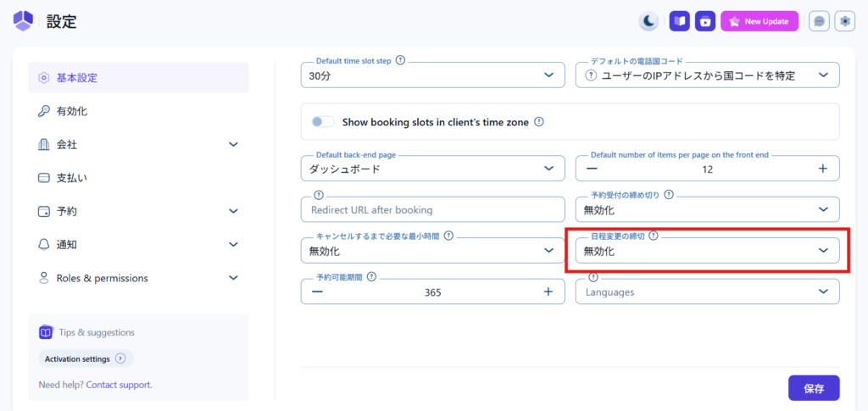Toggle dark mode moon icon
The width and height of the screenshot is (868, 411).
click(648, 21)
